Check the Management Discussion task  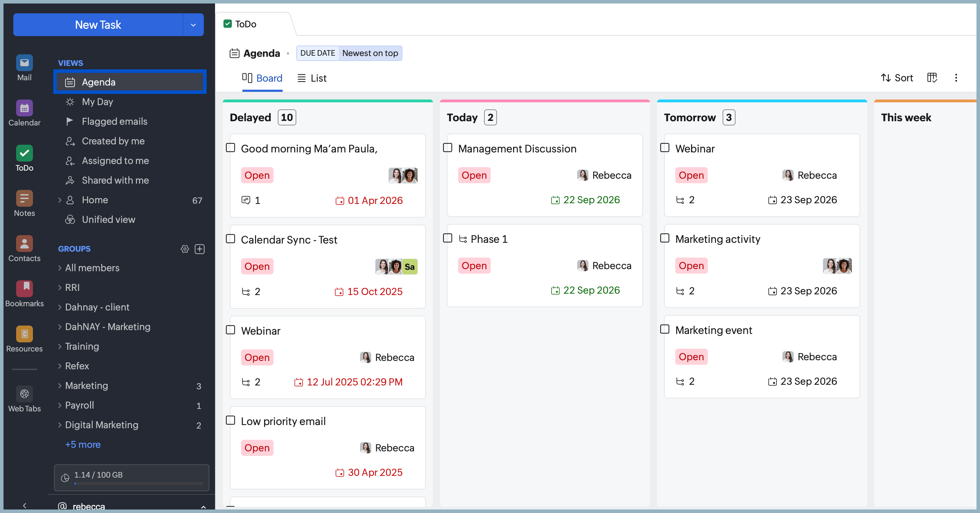[448, 148]
